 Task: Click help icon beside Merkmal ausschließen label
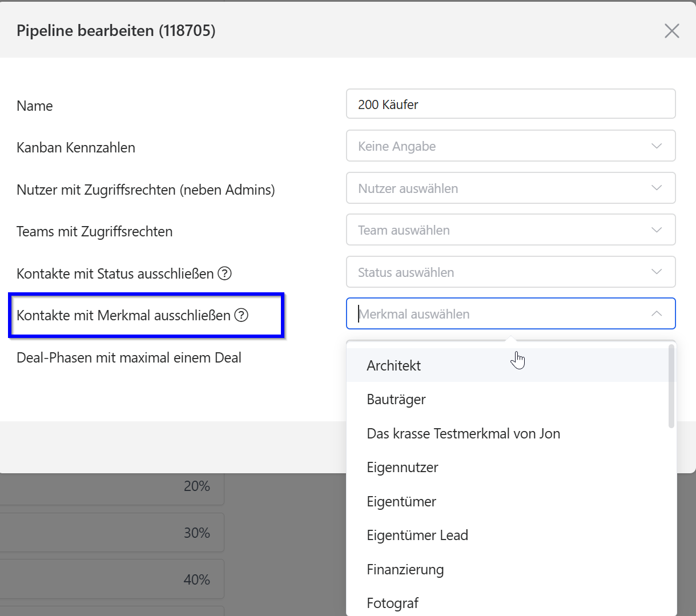pos(242,315)
